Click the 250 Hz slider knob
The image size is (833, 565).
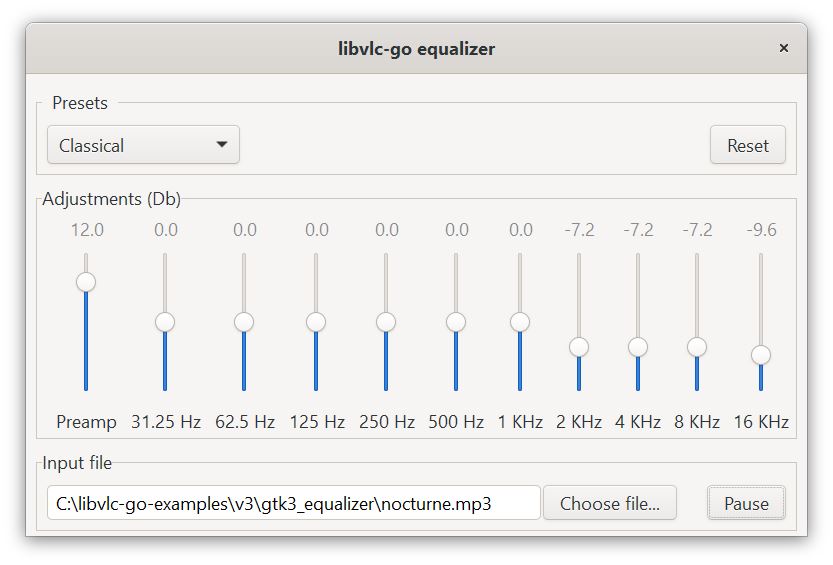point(386,322)
